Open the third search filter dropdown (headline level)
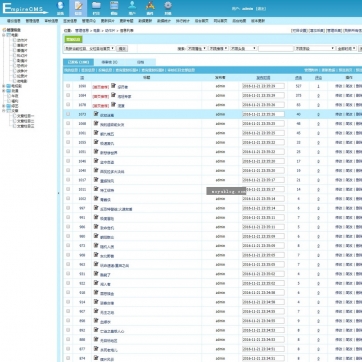 (243, 48)
